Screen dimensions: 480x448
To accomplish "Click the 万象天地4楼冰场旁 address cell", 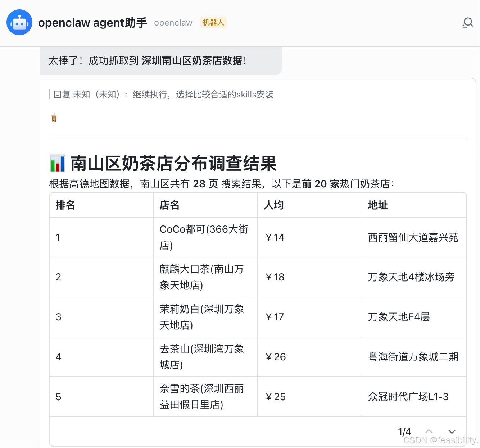I will tap(411, 277).
